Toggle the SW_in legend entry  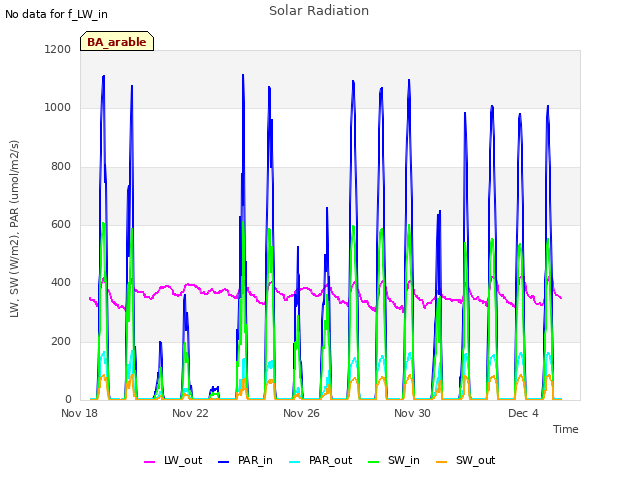click(393, 460)
